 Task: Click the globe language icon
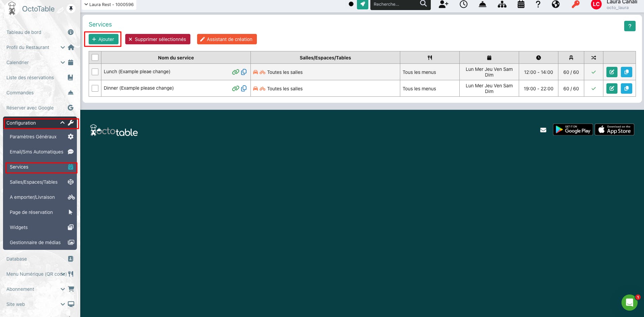[x=556, y=4]
